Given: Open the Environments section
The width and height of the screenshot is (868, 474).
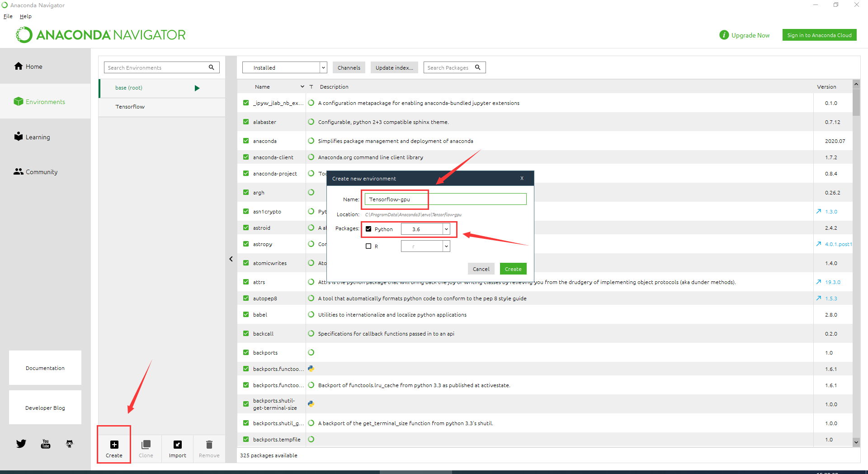Looking at the screenshot, I should pyautogui.click(x=39, y=102).
